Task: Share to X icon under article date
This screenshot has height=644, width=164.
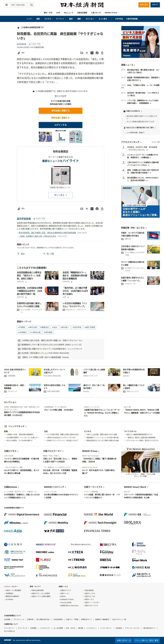Action: pos(92,53)
